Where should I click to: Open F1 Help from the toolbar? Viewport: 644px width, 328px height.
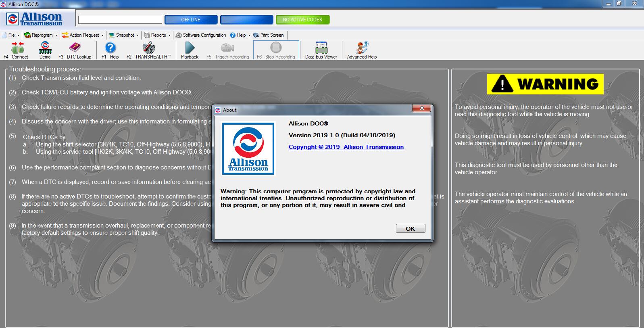coord(110,50)
